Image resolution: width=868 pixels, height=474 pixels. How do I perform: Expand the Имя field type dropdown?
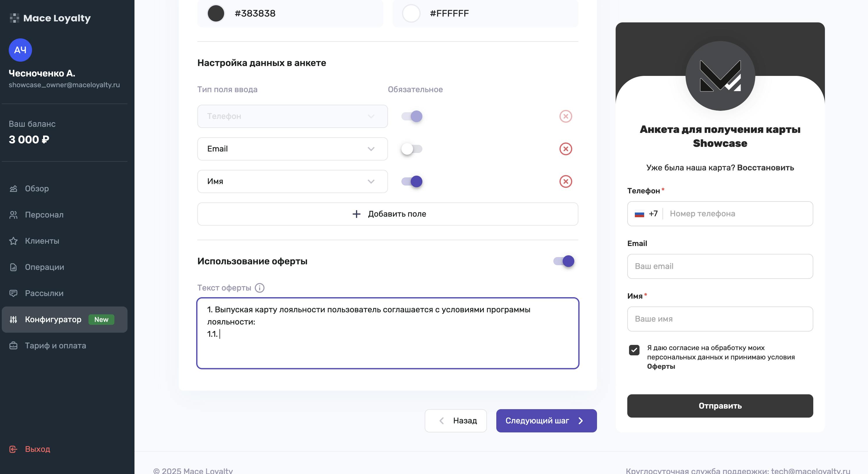(293, 181)
